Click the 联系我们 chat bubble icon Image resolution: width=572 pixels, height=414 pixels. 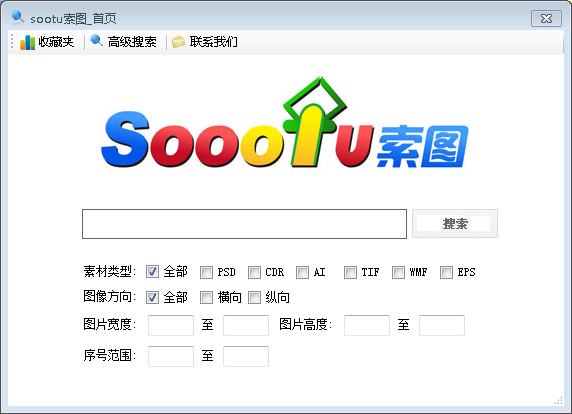(x=178, y=42)
